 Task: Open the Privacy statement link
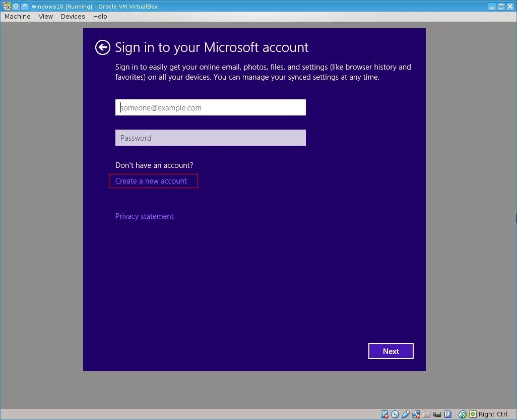tap(145, 216)
